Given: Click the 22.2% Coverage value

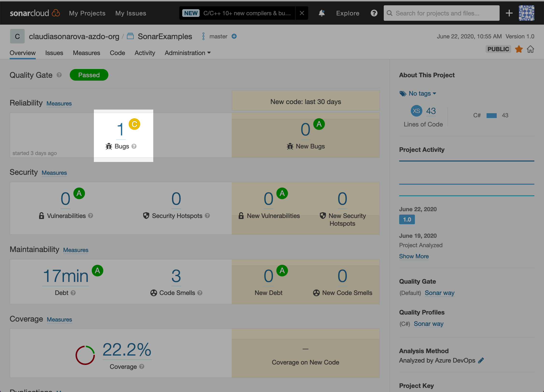Looking at the screenshot, I should click(x=127, y=350).
